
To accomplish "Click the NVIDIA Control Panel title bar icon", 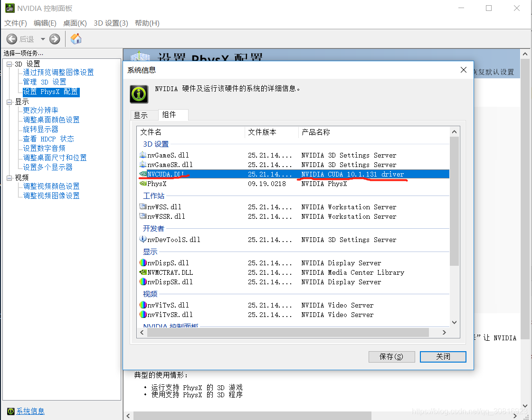I will [10, 8].
